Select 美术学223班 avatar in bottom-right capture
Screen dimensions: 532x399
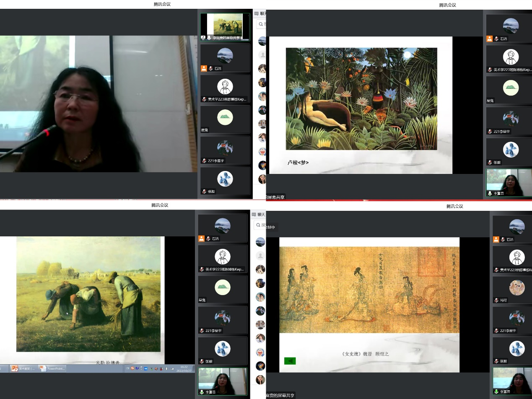pos(517,257)
